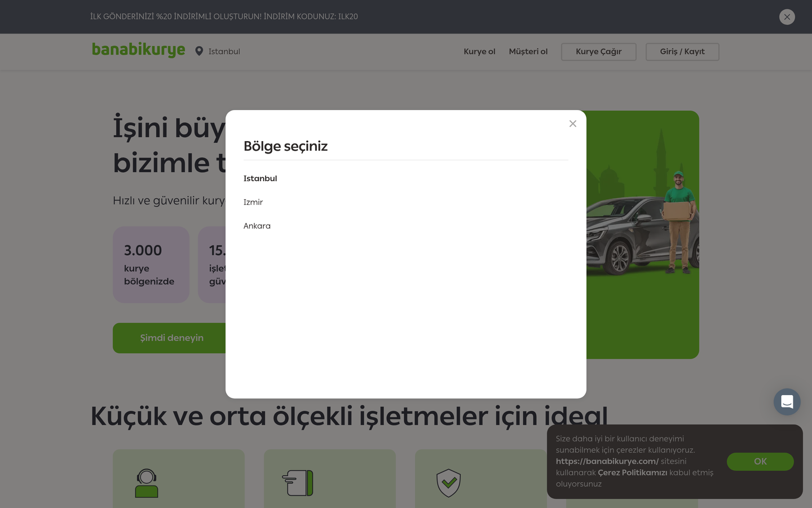Viewport: 812px width, 508px height.
Task: Click the customer support headset icon
Action: pyautogui.click(x=147, y=483)
